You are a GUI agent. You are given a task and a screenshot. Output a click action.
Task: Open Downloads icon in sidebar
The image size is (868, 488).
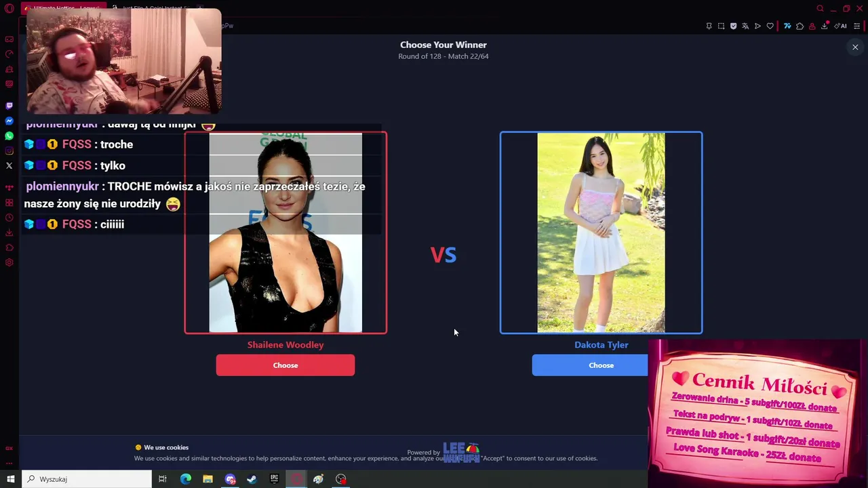[9, 232]
